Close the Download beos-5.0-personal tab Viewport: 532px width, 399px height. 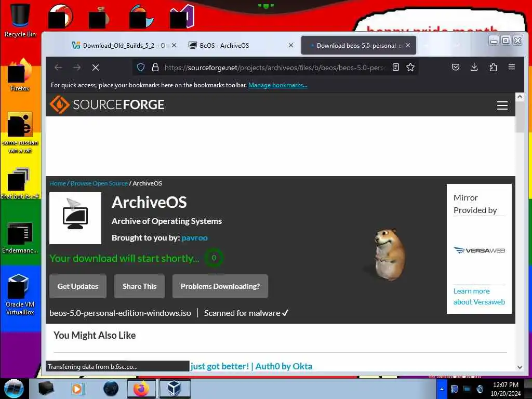tap(408, 45)
